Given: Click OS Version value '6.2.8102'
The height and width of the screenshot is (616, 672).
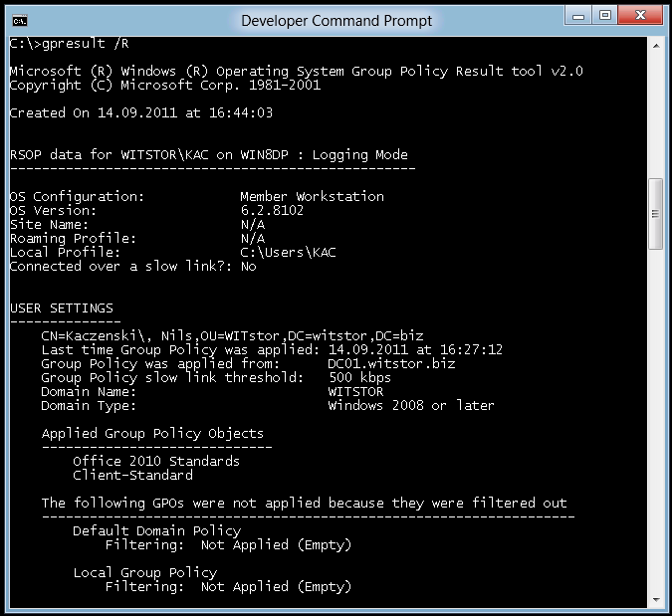Looking at the screenshot, I should (x=272, y=210).
